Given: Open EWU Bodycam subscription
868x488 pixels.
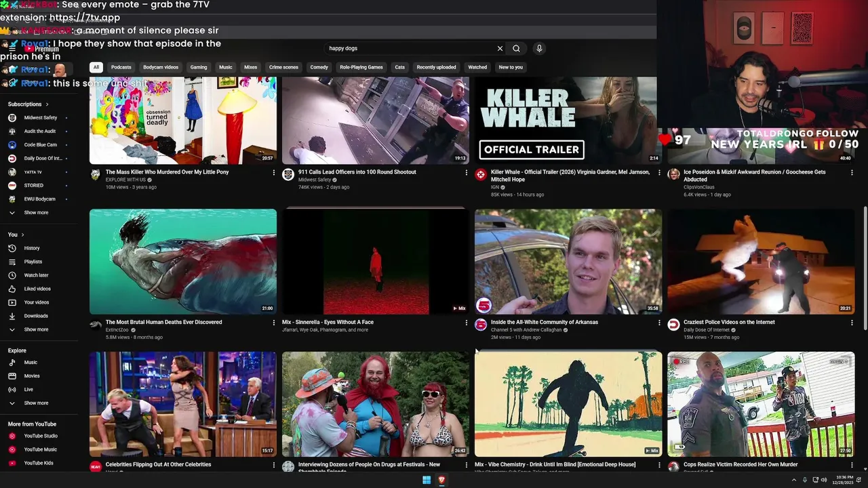Looking at the screenshot, I should coord(39,199).
